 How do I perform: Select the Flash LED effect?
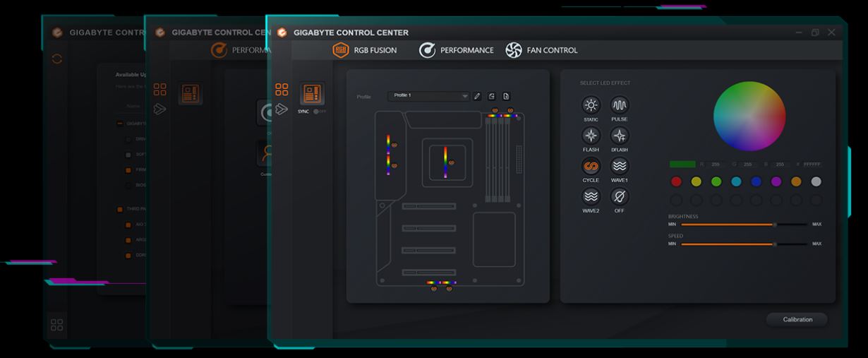[x=591, y=136]
